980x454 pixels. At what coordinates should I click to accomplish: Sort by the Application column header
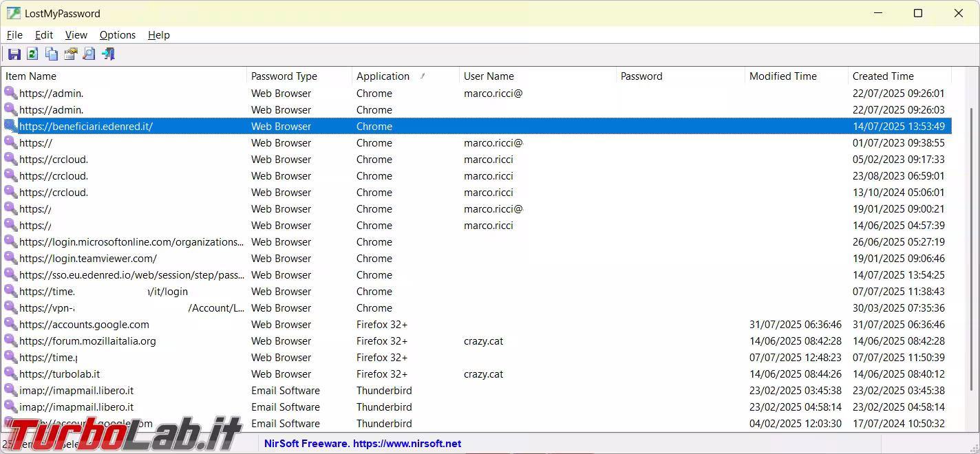tap(383, 76)
